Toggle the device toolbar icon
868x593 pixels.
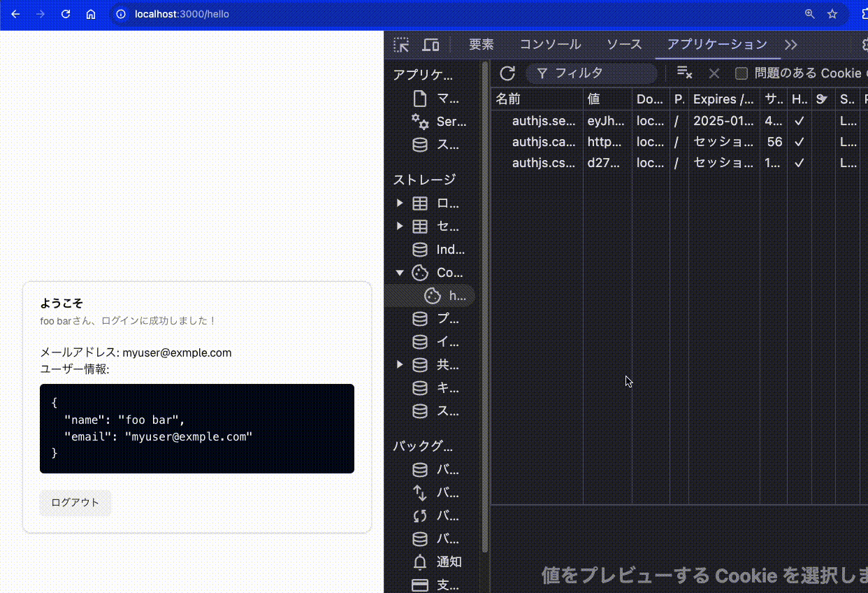point(431,45)
